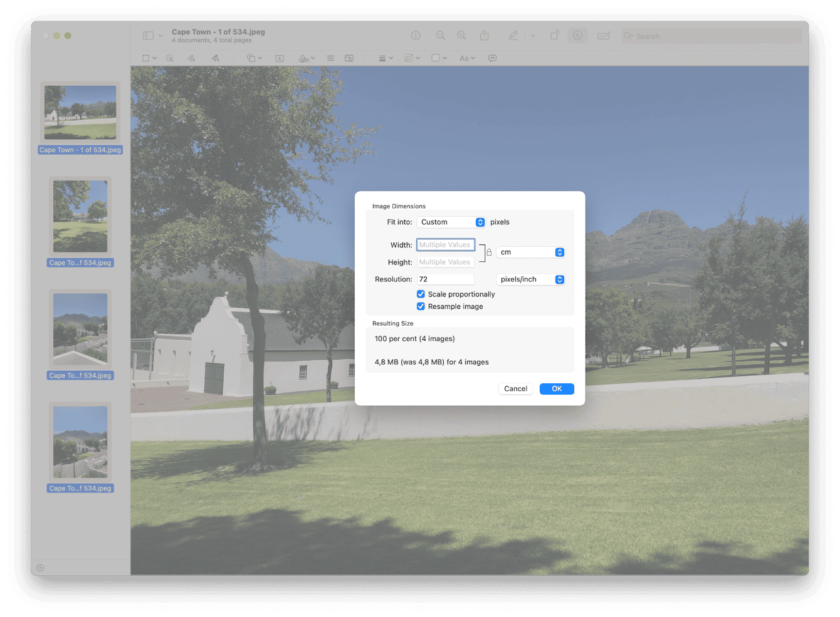The height and width of the screenshot is (617, 840).
Task: Select the Instant Alpha tool
Action: (x=169, y=58)
